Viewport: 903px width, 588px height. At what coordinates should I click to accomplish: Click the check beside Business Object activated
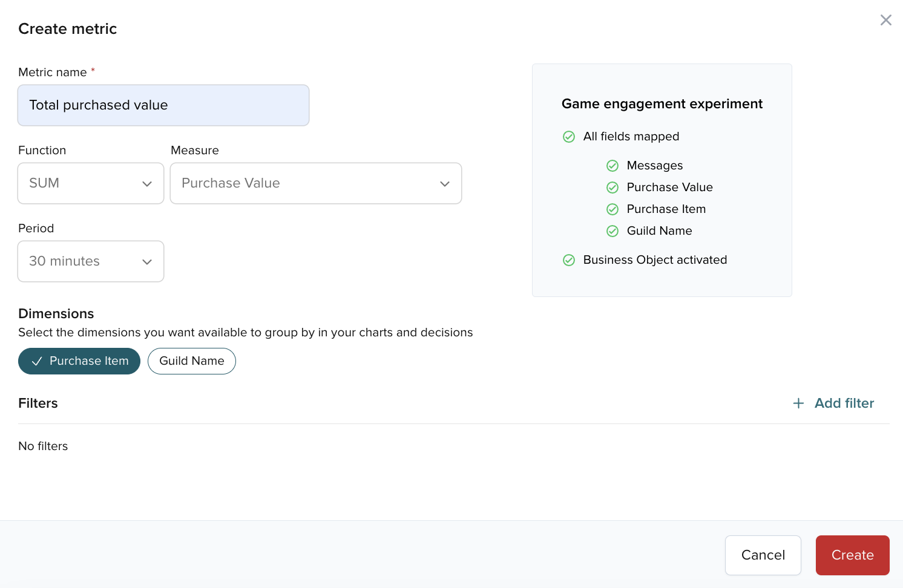[569, 260]
